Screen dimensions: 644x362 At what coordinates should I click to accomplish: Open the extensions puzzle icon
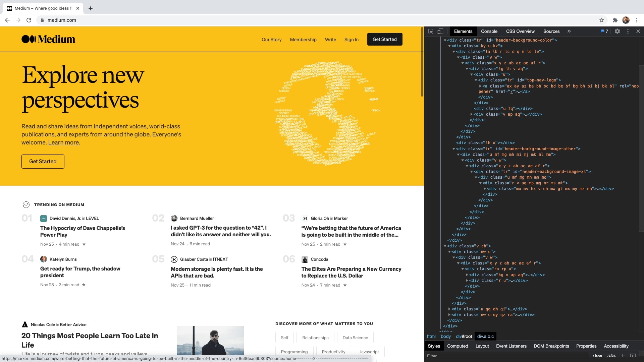(x=615, y=20)
